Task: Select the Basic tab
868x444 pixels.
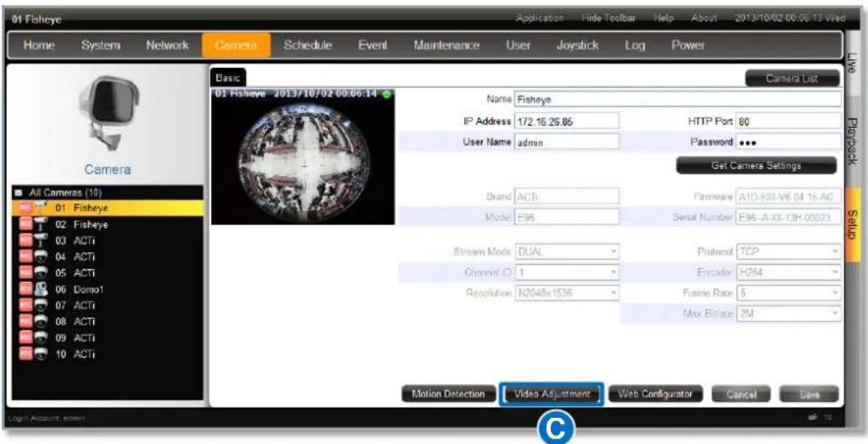Action: [227, 78]
